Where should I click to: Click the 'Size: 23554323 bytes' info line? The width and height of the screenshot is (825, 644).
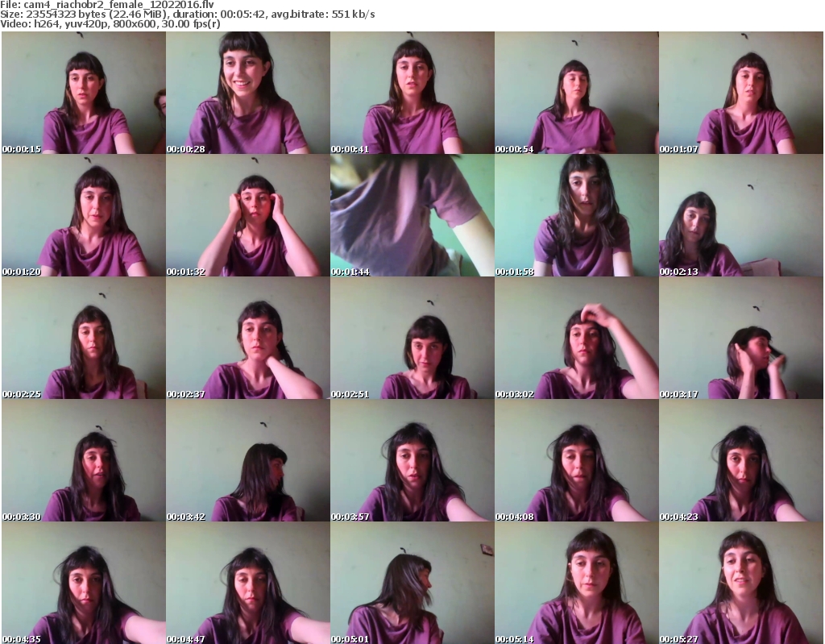tap(187, 15)
